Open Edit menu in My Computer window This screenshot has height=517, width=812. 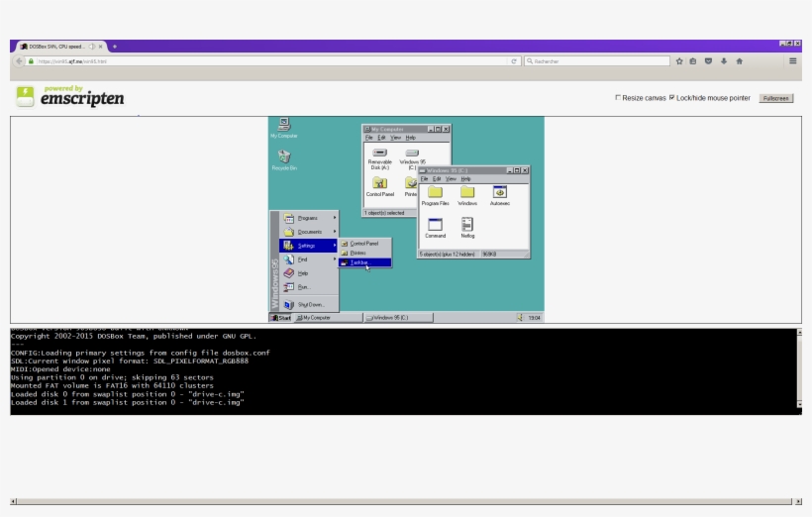point(381,138)
